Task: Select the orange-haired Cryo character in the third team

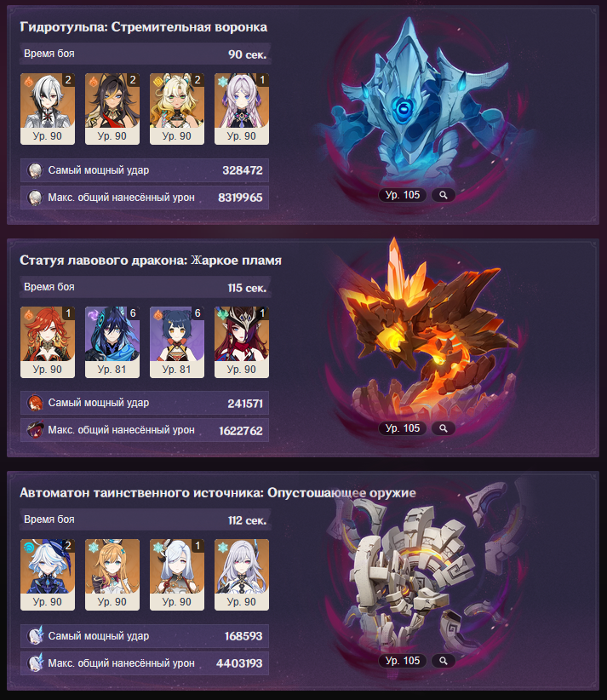Action: click(x=112, y=575)
